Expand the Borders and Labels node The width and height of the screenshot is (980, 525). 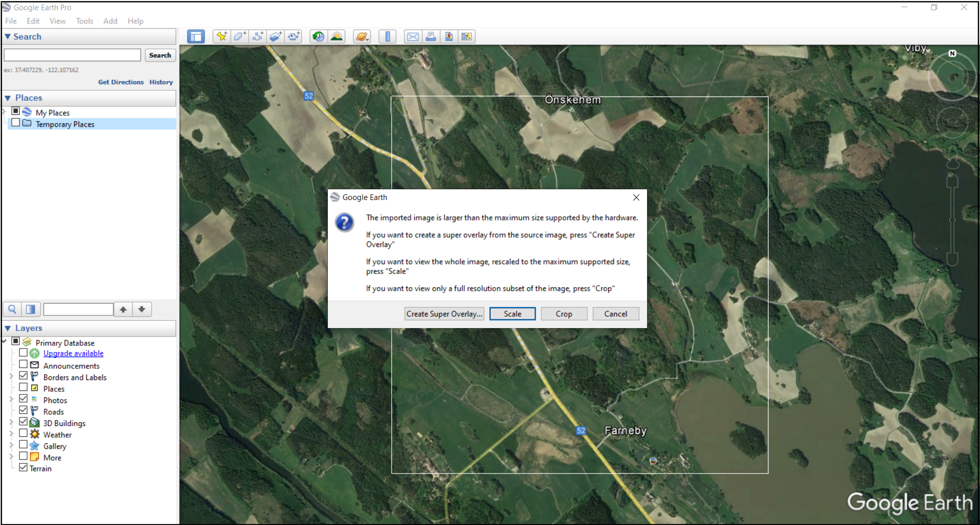[x=11, y=377]
